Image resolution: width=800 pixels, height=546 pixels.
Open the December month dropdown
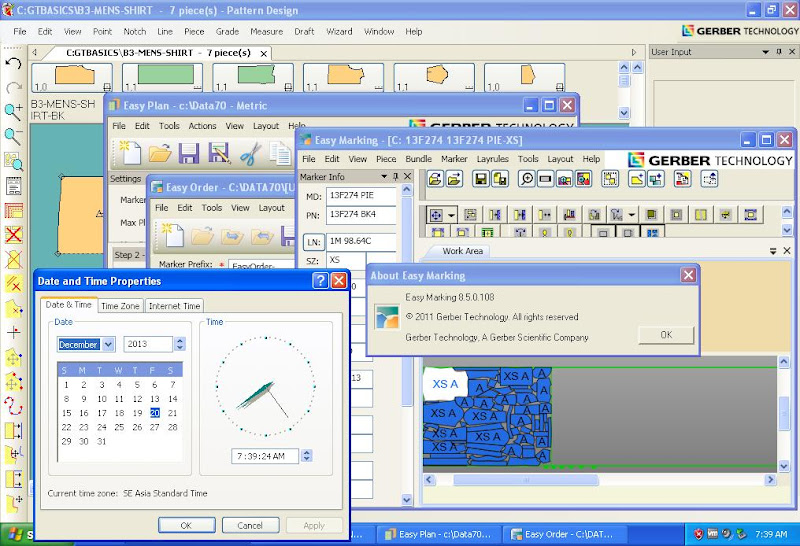108,344
